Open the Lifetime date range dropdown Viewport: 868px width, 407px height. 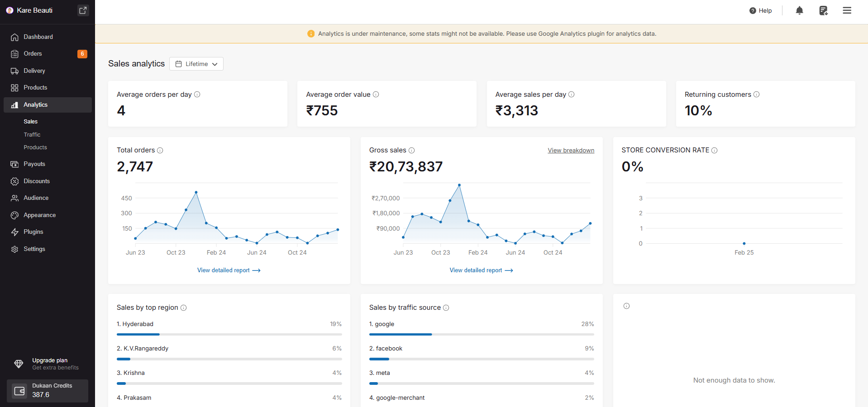point(196,64)
